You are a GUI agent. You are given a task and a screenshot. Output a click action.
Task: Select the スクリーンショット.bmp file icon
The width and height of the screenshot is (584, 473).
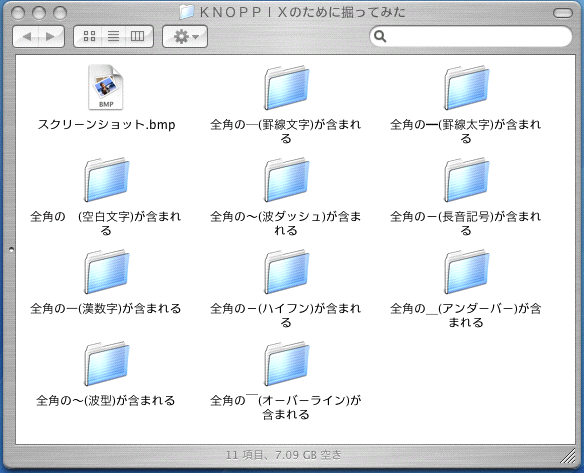click(106, 87)
